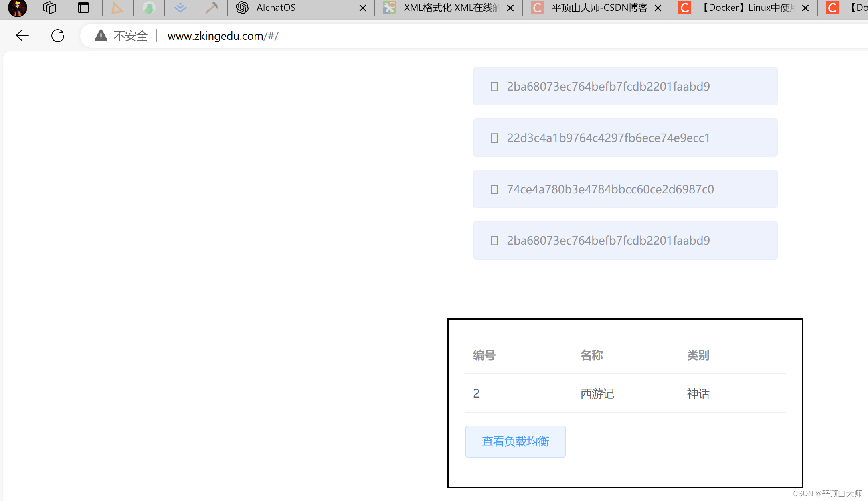Click the 名称 column header
868x501 pixels.
pos(591,355)
